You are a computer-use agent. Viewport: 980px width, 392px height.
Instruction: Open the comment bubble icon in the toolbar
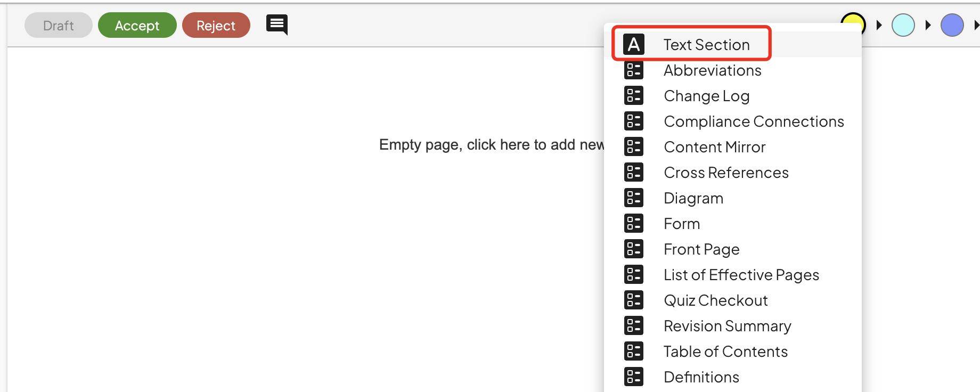pyautogui.click(x=276, y=24)
